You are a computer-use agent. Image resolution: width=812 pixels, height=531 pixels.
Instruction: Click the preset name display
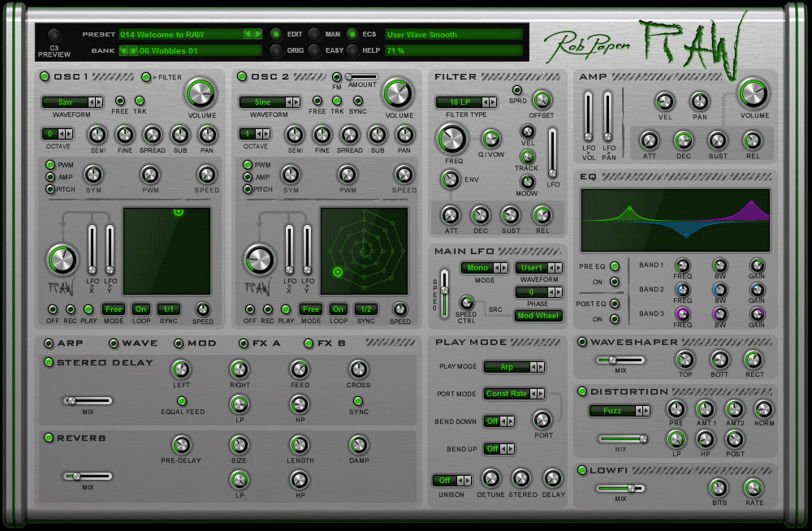181,34
